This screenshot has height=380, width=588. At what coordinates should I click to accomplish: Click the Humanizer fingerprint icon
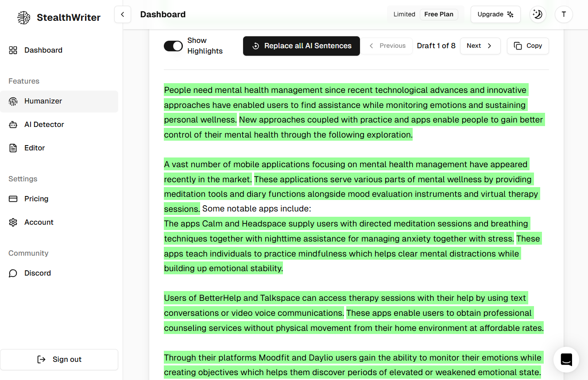click(x=13, y=101)
